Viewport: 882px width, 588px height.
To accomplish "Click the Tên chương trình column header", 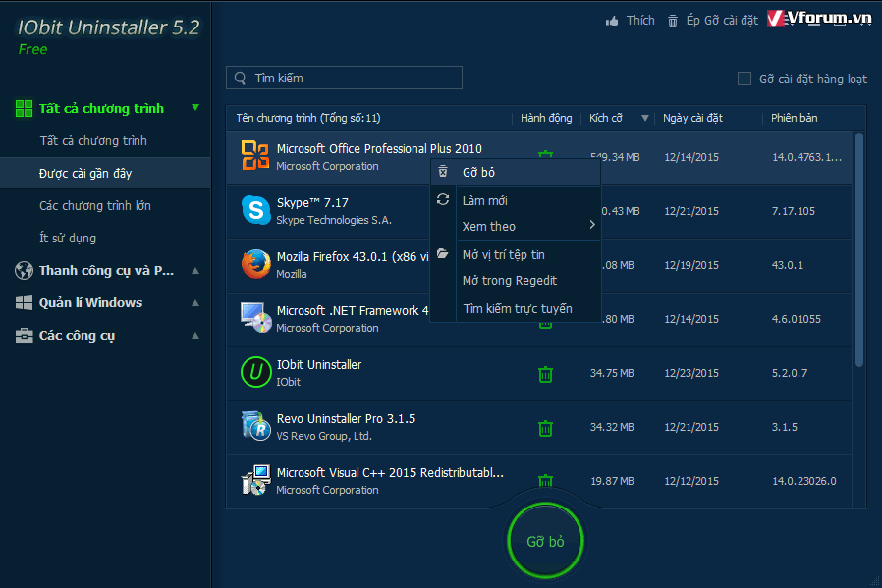I will (x=308, y=118).
